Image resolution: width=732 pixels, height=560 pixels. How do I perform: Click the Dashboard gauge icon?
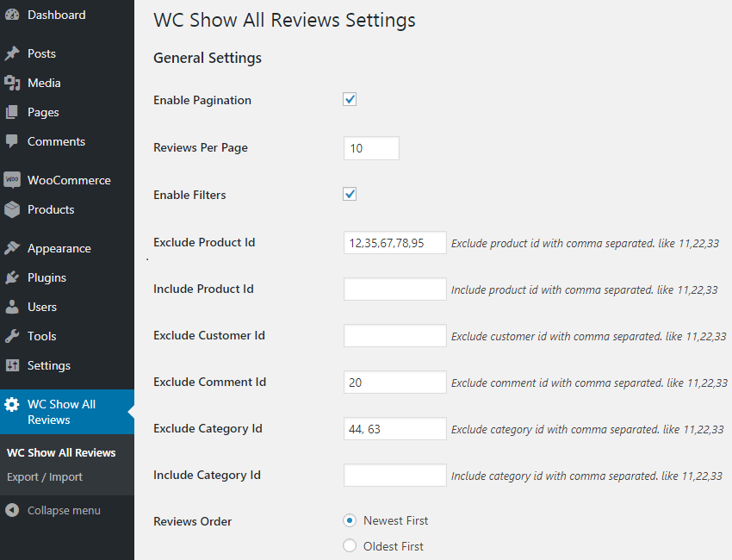pyautogui.click(x=12, y=15)
